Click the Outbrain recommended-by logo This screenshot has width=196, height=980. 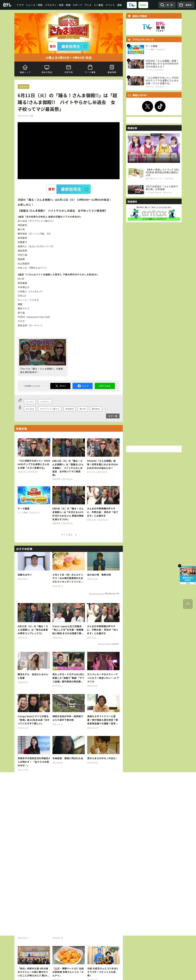[x=112, y=594]
